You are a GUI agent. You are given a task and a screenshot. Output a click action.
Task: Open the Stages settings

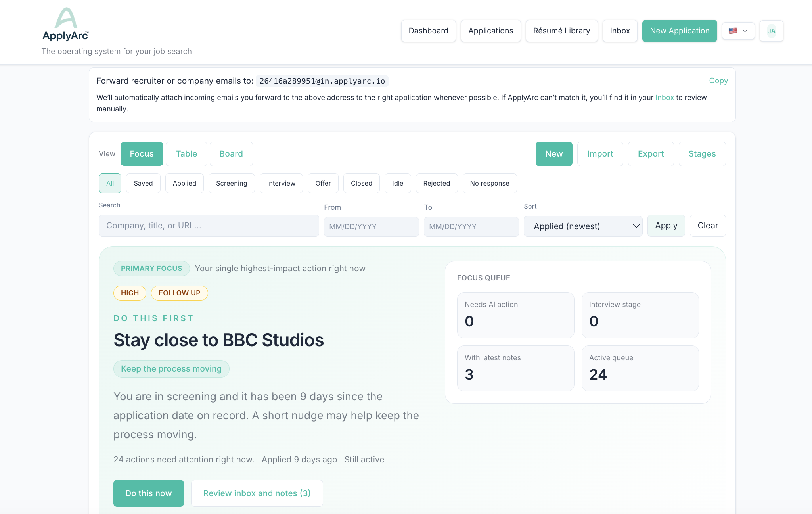(x=702, y=154)
